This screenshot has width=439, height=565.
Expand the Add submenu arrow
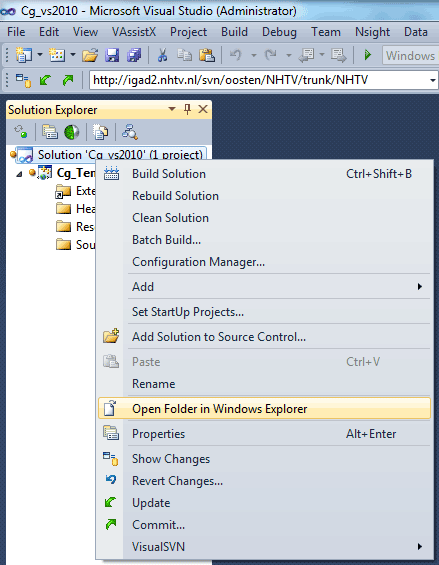pos(420,287)
